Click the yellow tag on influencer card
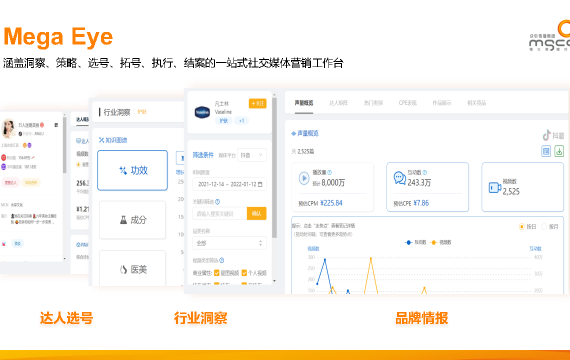570x360 pixels. (31, 183)
